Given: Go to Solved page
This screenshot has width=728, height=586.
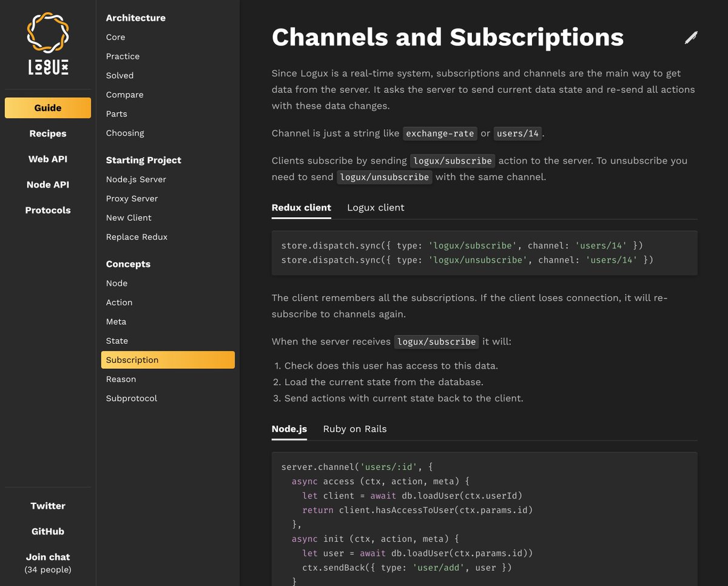Looking at the screenshot, I should coord(120,76).
